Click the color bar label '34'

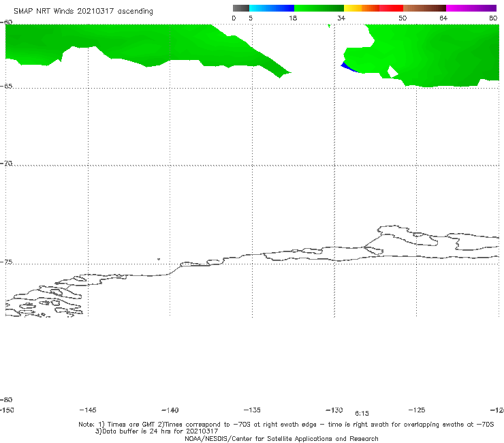341,18
